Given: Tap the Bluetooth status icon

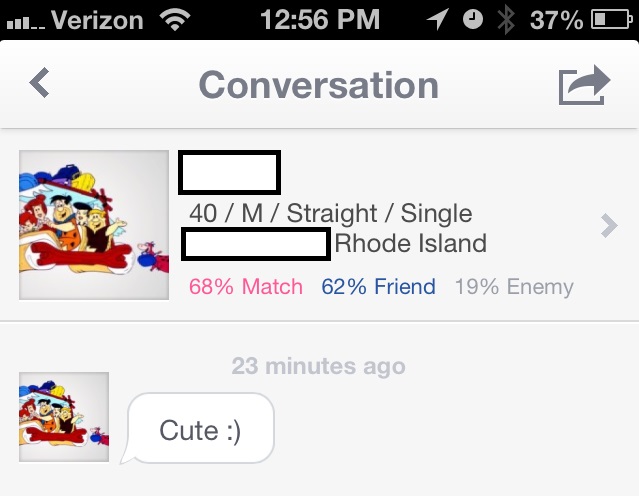Looking at the screenshot, I should tap(507, 19).
